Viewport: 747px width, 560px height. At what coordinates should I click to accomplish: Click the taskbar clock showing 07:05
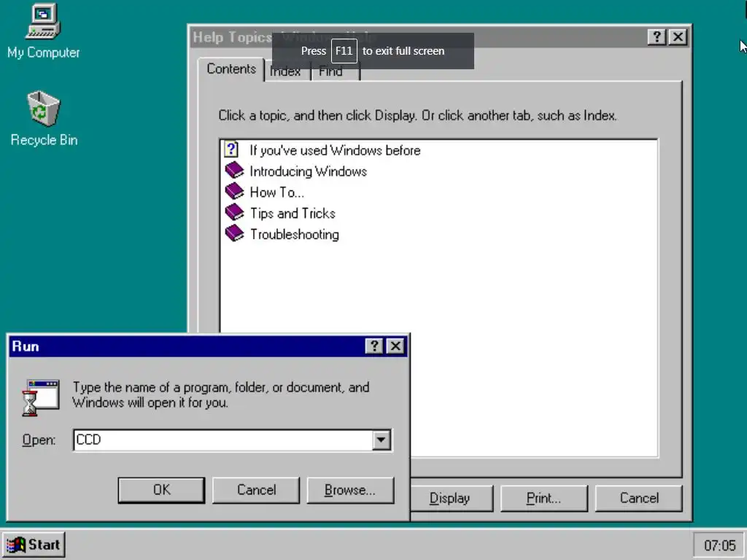pos(719,545)
